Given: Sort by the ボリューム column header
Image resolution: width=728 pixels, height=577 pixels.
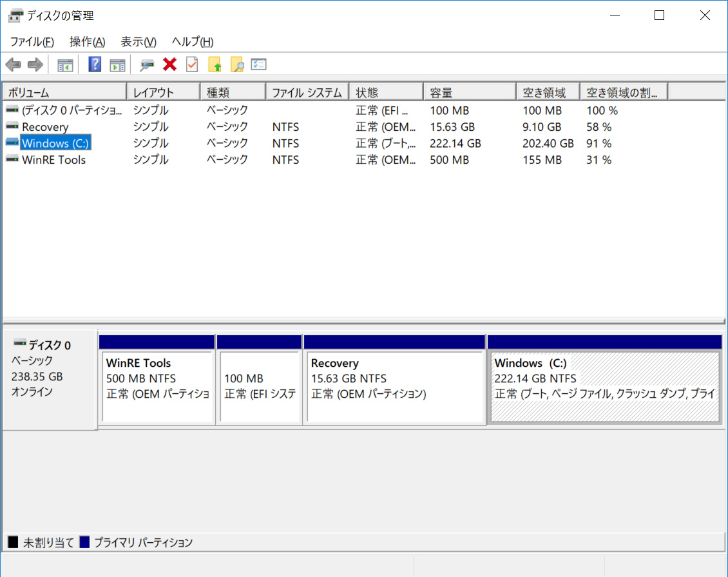Looking at the screenshot, I should 65,92.
